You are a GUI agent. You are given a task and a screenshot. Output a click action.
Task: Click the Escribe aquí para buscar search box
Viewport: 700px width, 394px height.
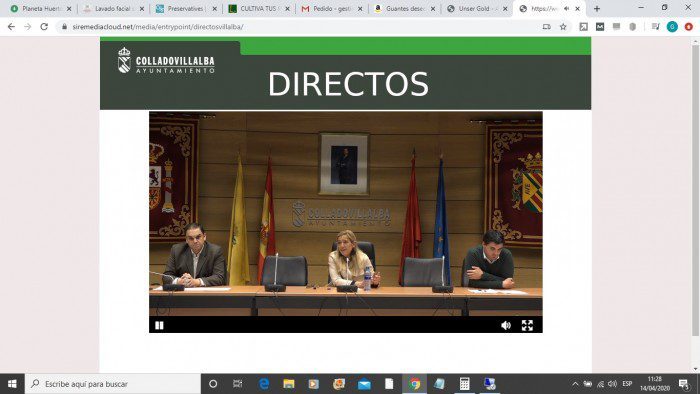click(x=112, y=384)
